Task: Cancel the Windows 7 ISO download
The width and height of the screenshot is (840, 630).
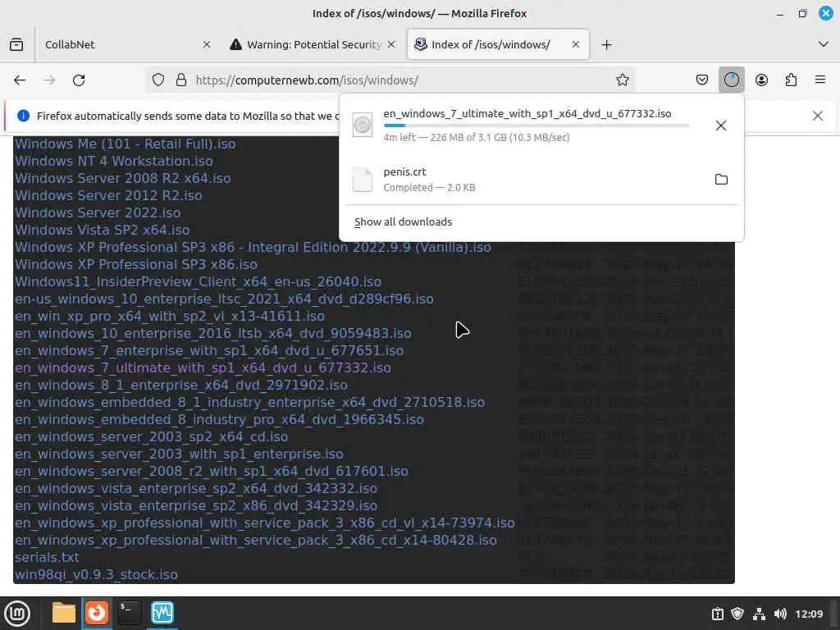Action: pyautogui.click(x=721, y=126)
